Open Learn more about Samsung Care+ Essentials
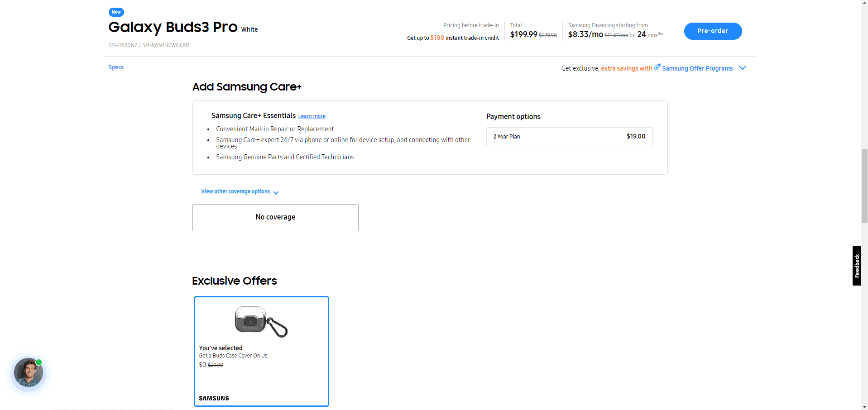The width and height of the screenshot is (868, 410). [312, 116]
